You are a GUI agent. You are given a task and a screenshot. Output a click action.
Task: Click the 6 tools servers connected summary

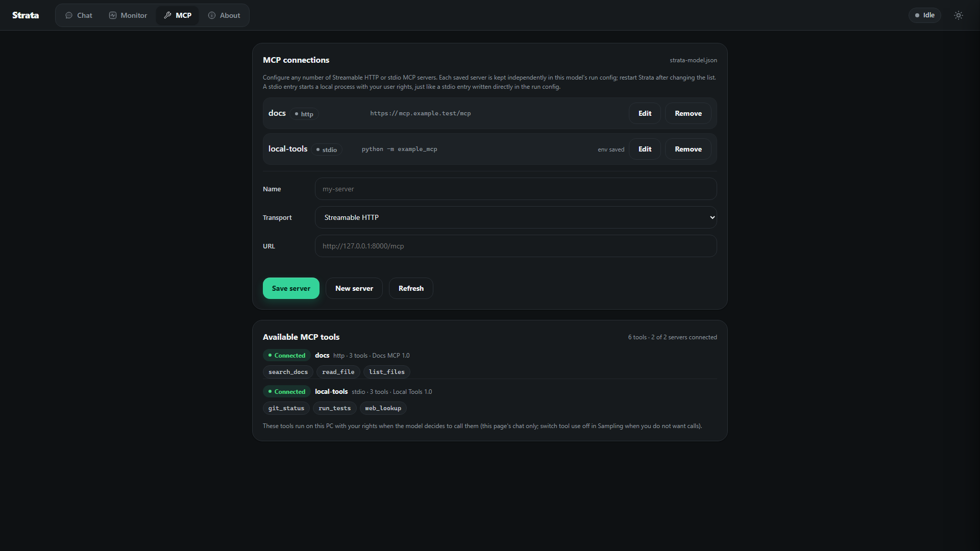672,337
